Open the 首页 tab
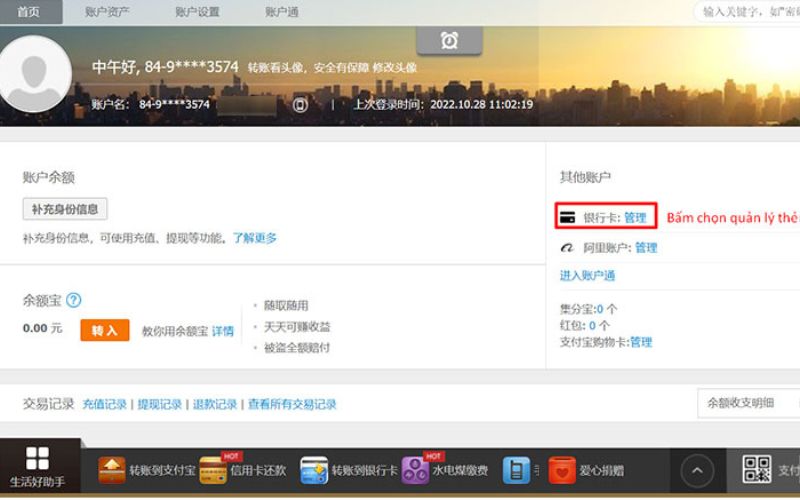 pos(29,12)
